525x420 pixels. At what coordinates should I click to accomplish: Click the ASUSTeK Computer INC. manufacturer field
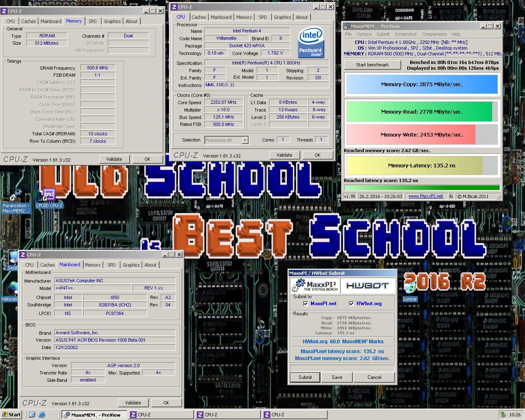[115, 281]
